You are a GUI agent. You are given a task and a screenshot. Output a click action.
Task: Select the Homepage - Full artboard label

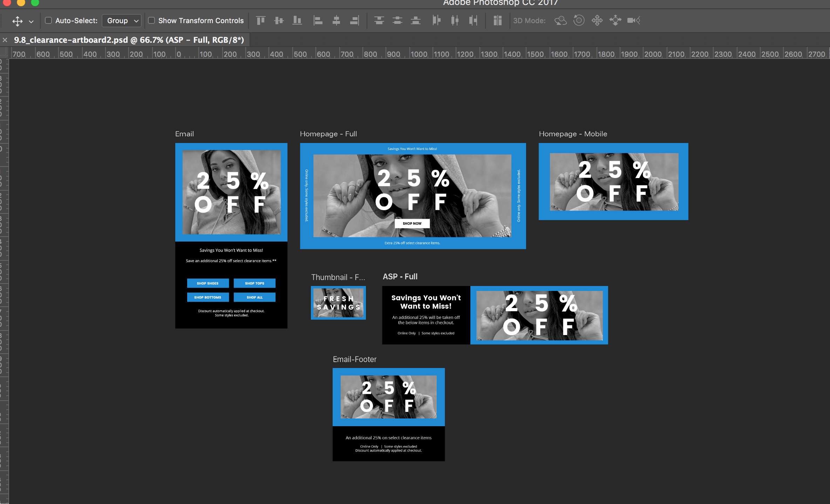pyautogui.click(x=328, y=134)
